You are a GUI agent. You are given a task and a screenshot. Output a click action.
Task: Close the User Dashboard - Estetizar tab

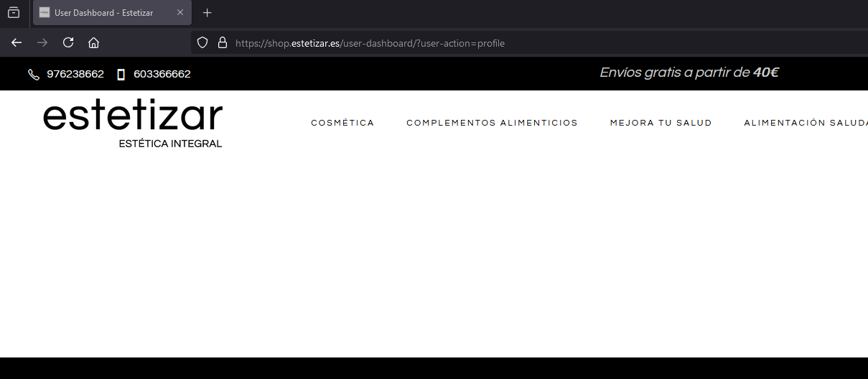click(x=180, y=12)
